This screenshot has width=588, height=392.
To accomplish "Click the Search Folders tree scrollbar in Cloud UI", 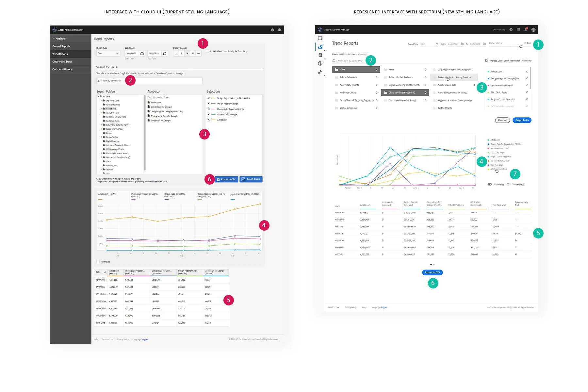I will point(145,132).
